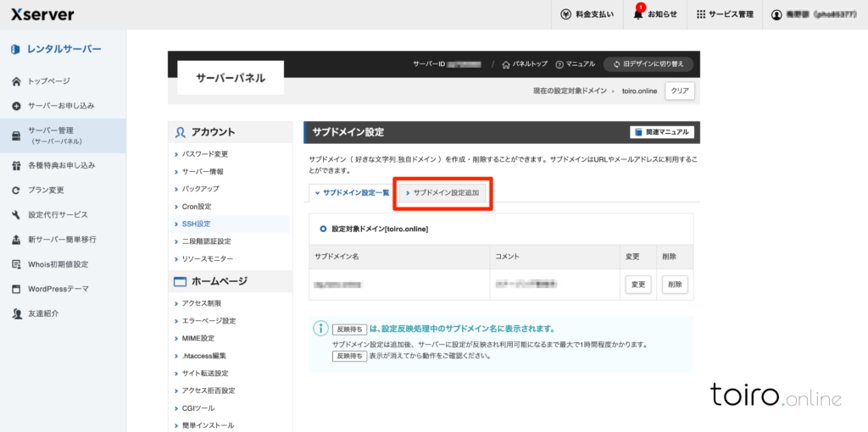Click the 変更 button for the subdomain
This screenshot has width=868, height=432.
(637, 285)
